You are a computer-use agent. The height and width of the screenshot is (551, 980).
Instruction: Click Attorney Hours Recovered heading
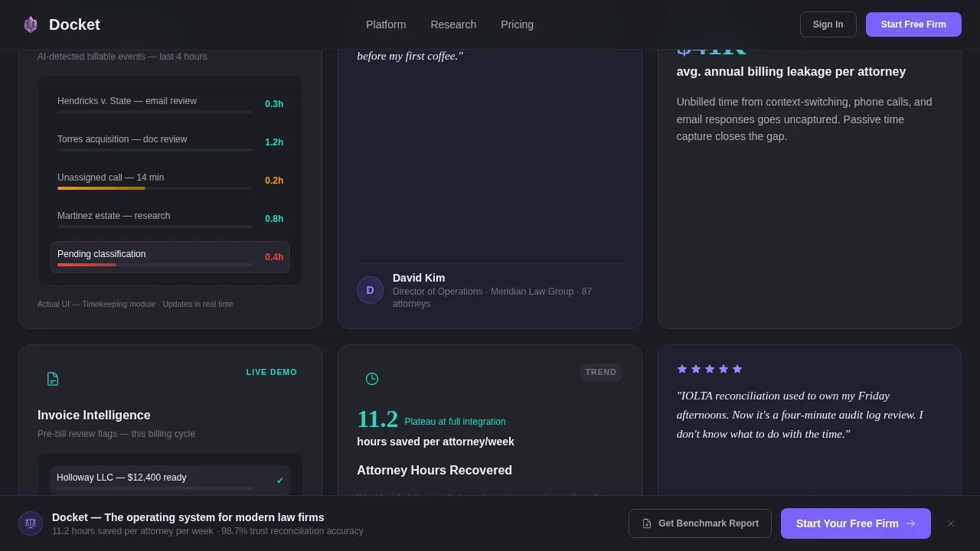pos(434,470)
